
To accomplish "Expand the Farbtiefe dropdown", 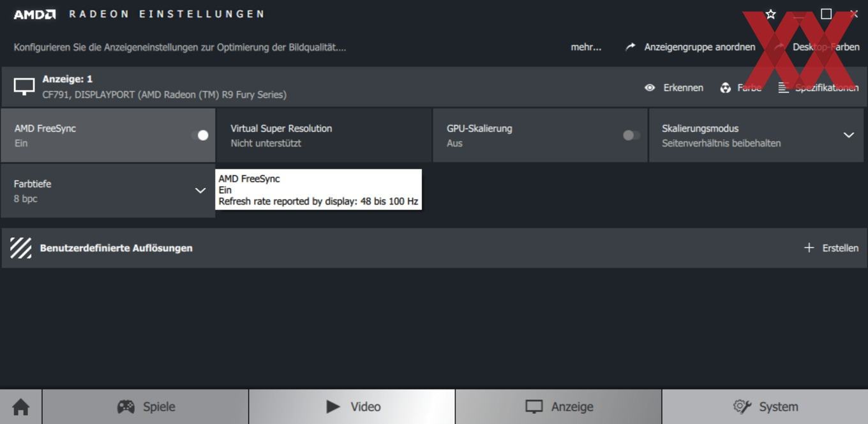I will (200, 191).
